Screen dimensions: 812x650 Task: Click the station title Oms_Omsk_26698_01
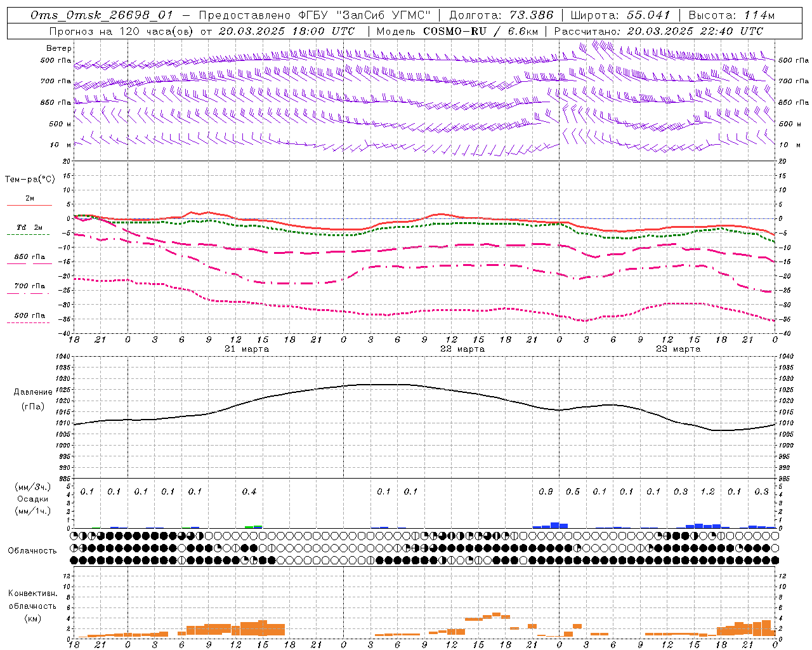pos(101,15)
